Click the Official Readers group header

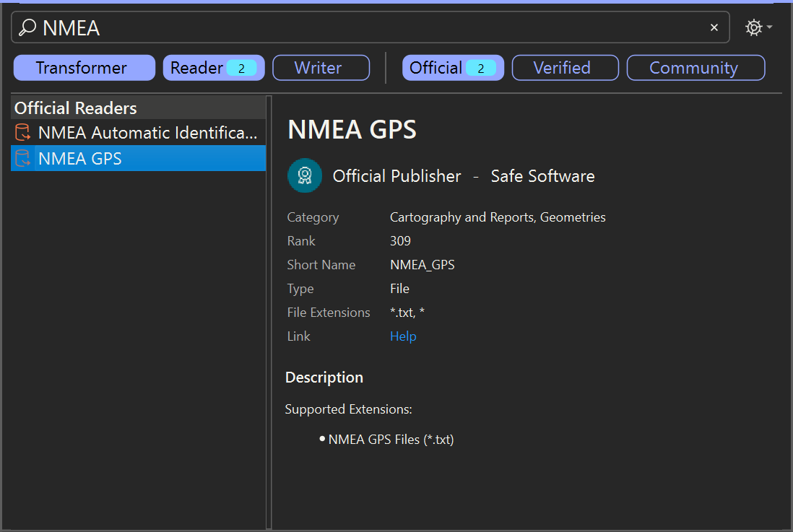[x=139, y=108]
